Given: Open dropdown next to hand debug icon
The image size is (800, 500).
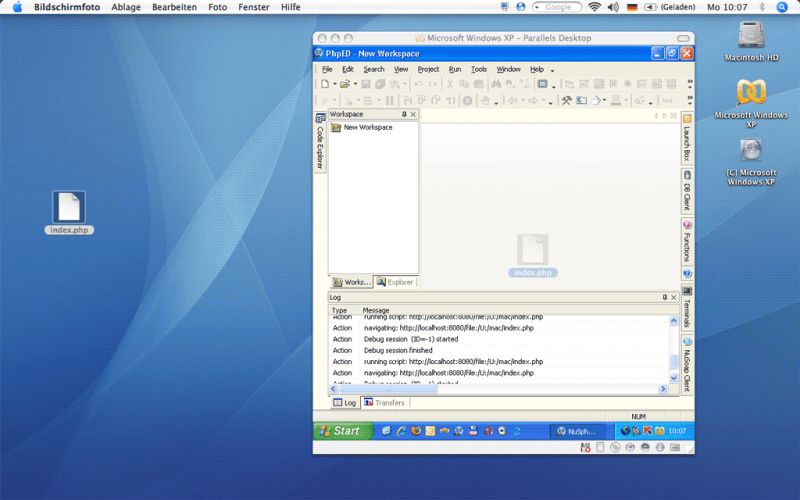Looking at the screenshot, I should coord(496,102).
